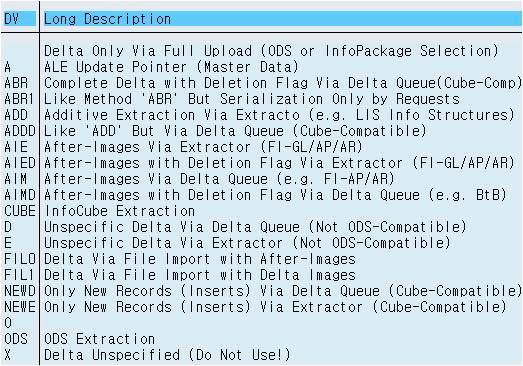Viewport: 523px width, 366px height.
Task: Select the ODS Extraction row
Action: (x=262, y=339)
